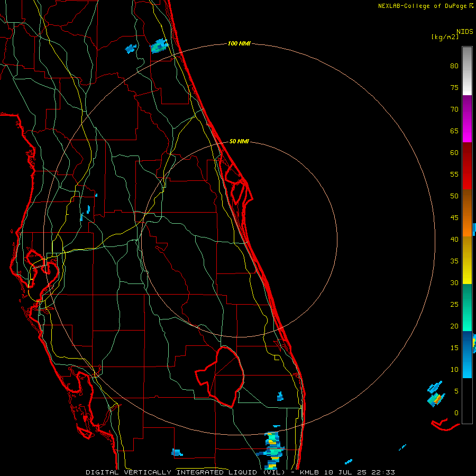Pick the black segment of the color bar

coord(467,401)
